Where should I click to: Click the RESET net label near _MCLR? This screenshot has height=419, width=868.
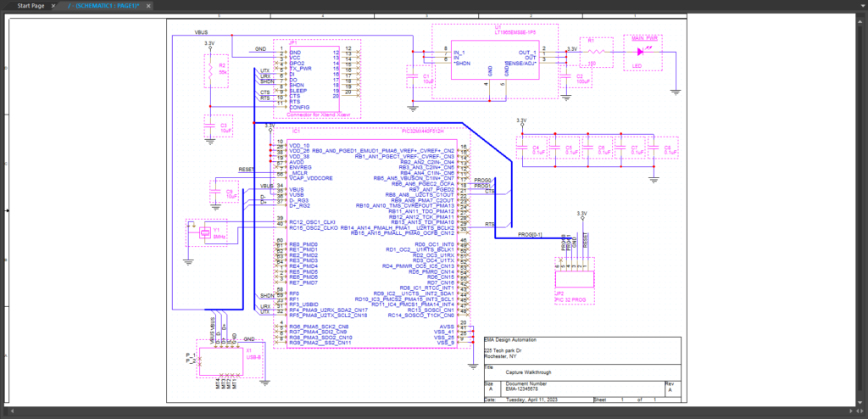tap(246, 169)
